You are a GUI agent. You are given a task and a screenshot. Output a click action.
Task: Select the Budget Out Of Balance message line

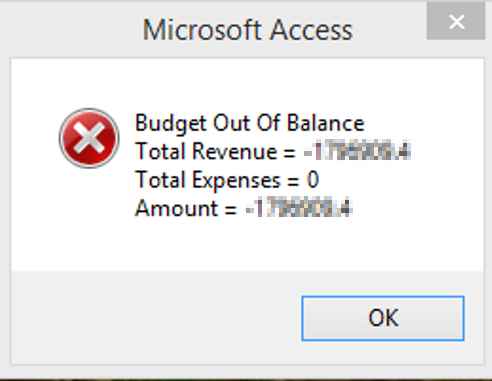coord(250,123)
